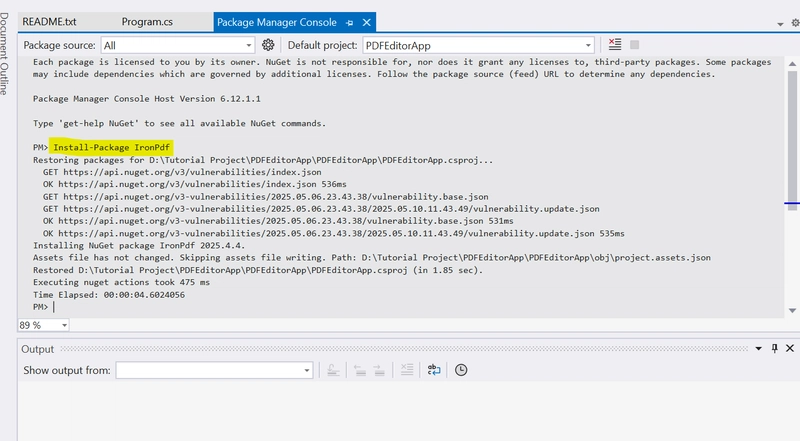The image size is (800, 441).
Task: Open document tab settings gear icon
Action: coord(795,22)
